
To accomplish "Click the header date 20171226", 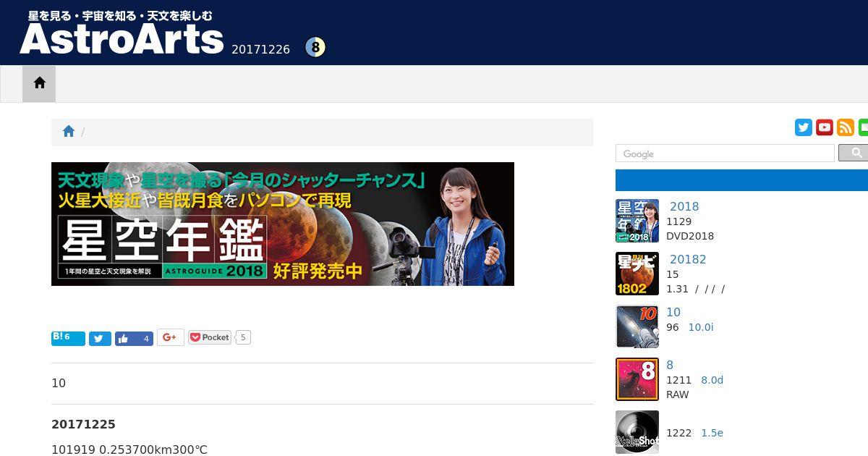I will point(260,49).
